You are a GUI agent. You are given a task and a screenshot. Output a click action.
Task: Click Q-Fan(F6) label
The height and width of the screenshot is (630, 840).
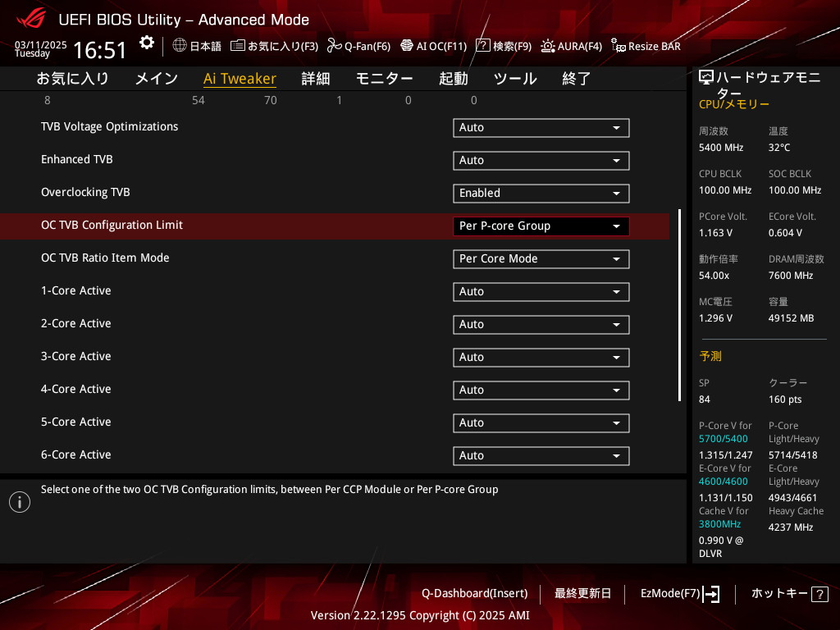[367, 46]
